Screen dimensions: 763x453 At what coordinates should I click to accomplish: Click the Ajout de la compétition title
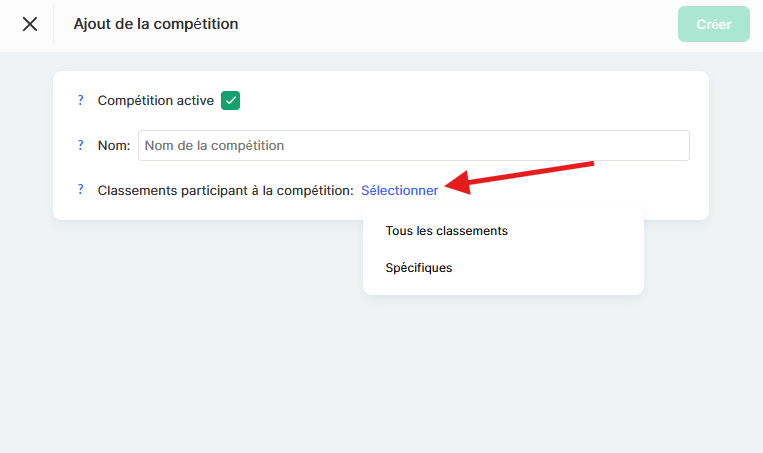coord(155,23)
